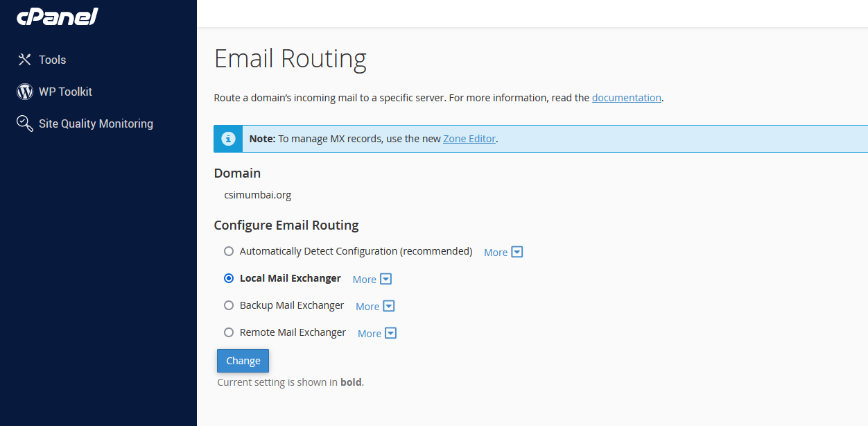Enable Remote Mail Exchanger routing
This screenshot has height=426, width=868.
pos(229,332)
